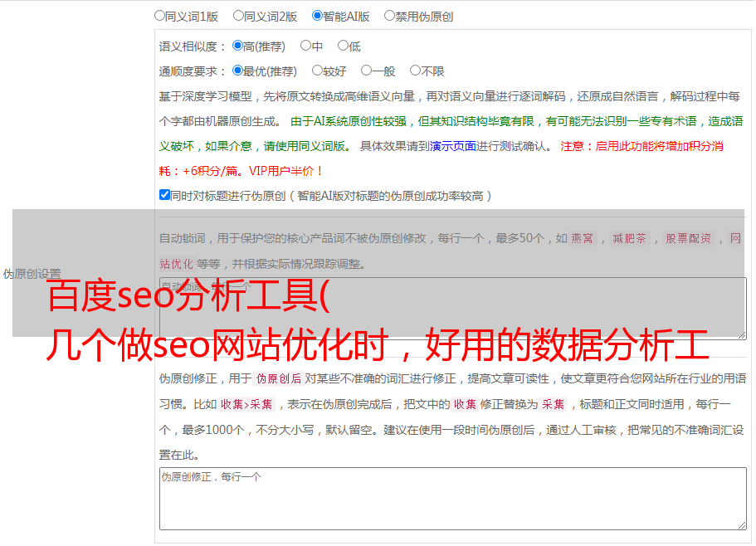Viewport: 756px width, 546px height.
Task: Click the 股票配资 example keyword
Action: [x=689, y=238]
